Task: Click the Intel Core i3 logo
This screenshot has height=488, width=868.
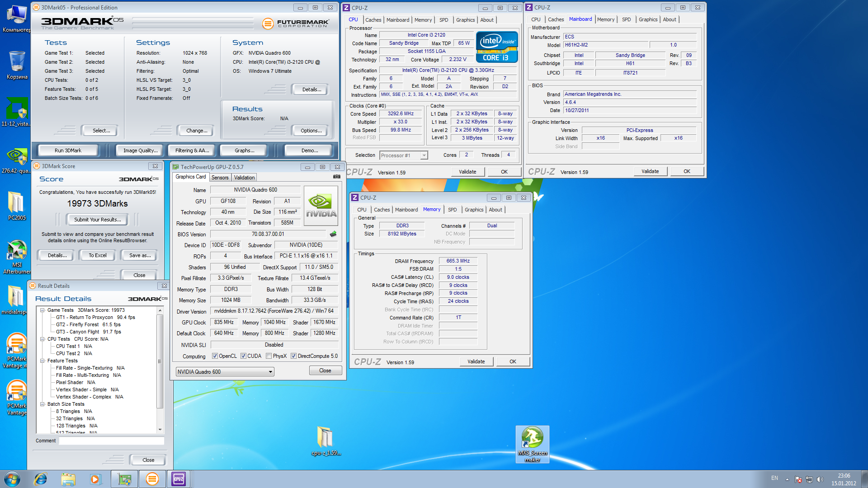Action: [496, 47]
